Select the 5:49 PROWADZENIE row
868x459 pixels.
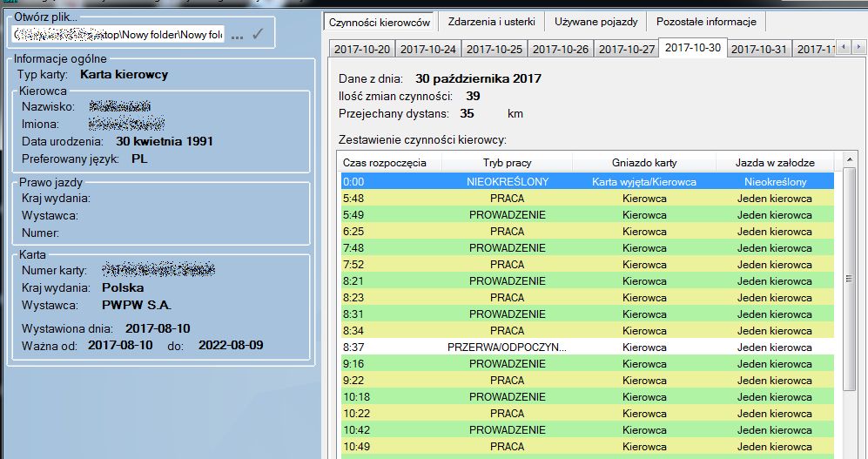pos(588,215)
